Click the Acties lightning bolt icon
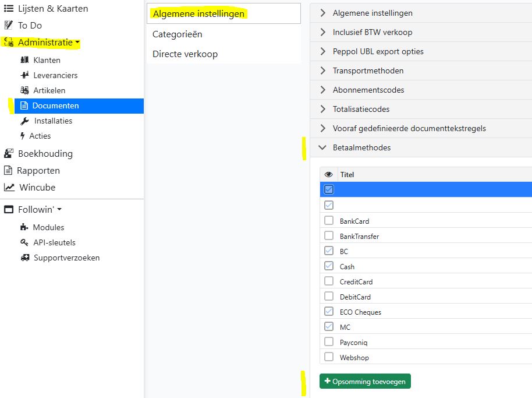The height and width of the screenshot is (398, 532). click(x=22, y=136)
